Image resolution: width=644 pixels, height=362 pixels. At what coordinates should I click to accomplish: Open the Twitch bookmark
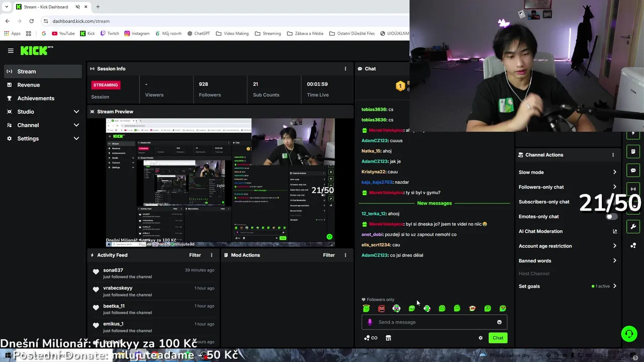point(109,34)
